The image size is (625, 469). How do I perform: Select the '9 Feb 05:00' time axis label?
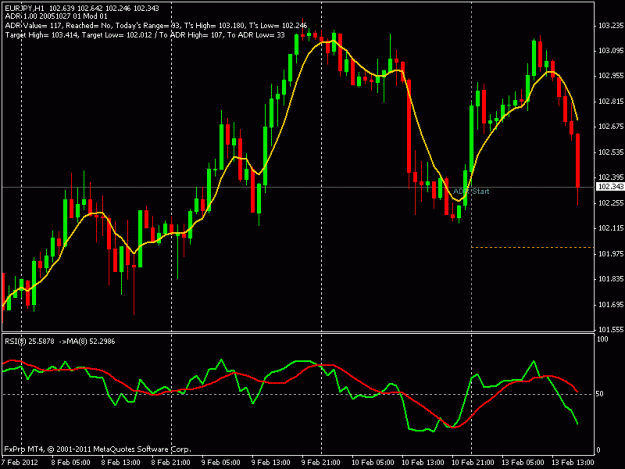[x=221, y=463]
